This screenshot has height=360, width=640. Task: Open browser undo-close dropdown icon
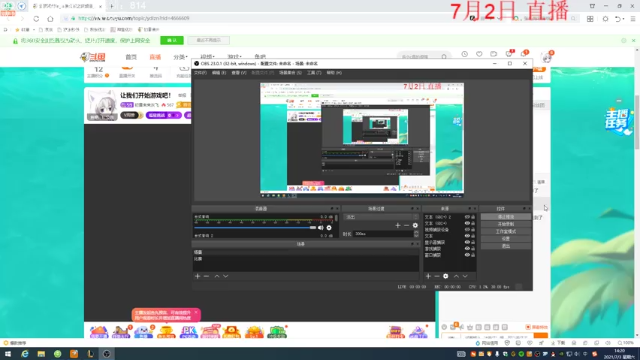(x=619, y=19)
